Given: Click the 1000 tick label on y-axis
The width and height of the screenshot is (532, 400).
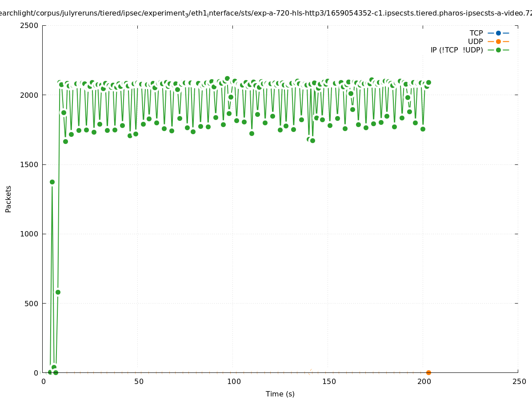Looking at the screenshot, I should point(30,234).
